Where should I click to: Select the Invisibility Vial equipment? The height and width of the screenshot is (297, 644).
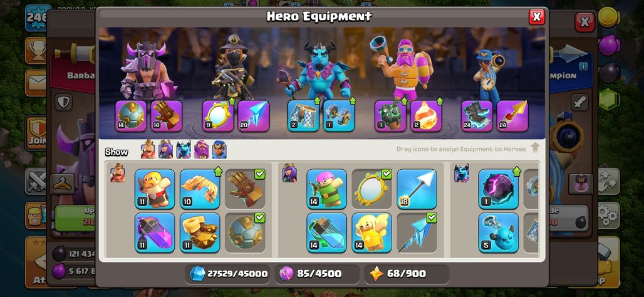click(326, 232)
